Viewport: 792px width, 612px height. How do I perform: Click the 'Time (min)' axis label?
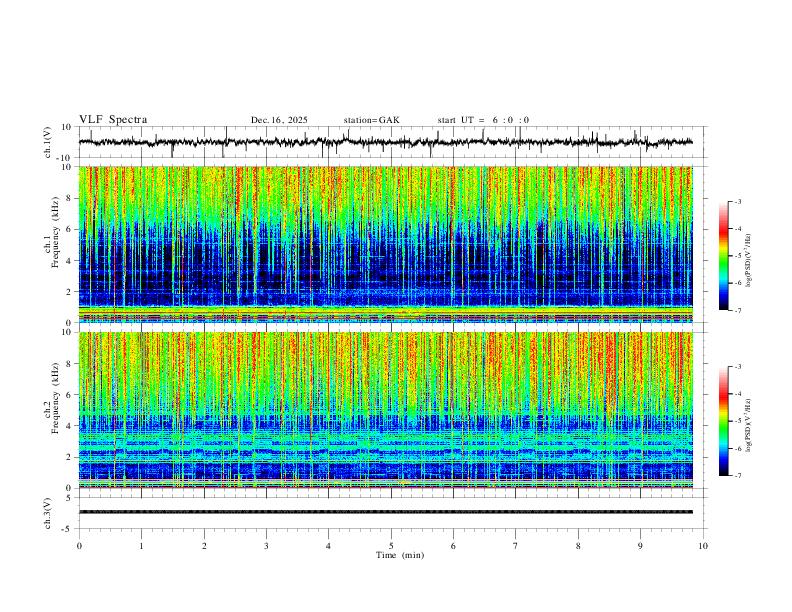tap(400, 555)
